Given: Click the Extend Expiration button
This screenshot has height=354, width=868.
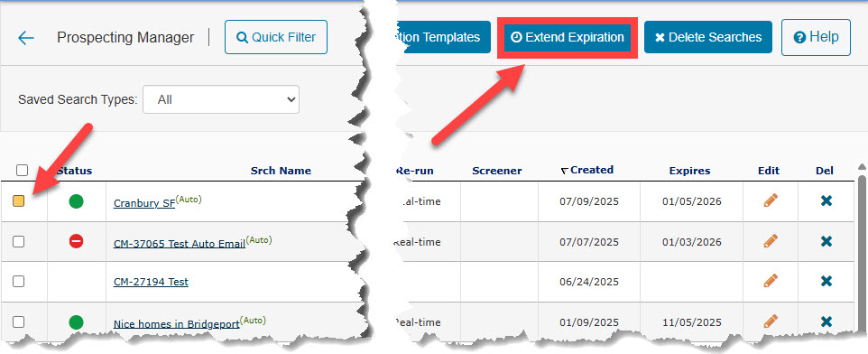Looking at the screenshot, I should (568, 38).
